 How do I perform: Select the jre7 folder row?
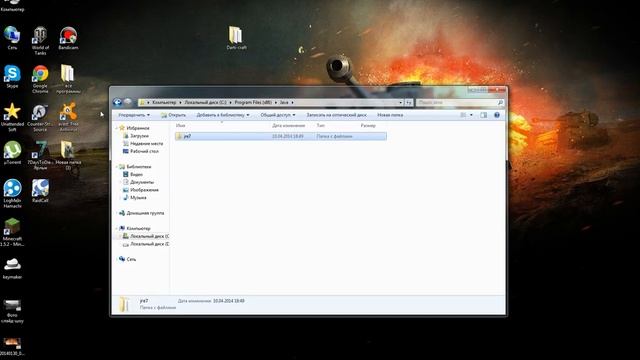pyautogui.click(x=281, y=136)
